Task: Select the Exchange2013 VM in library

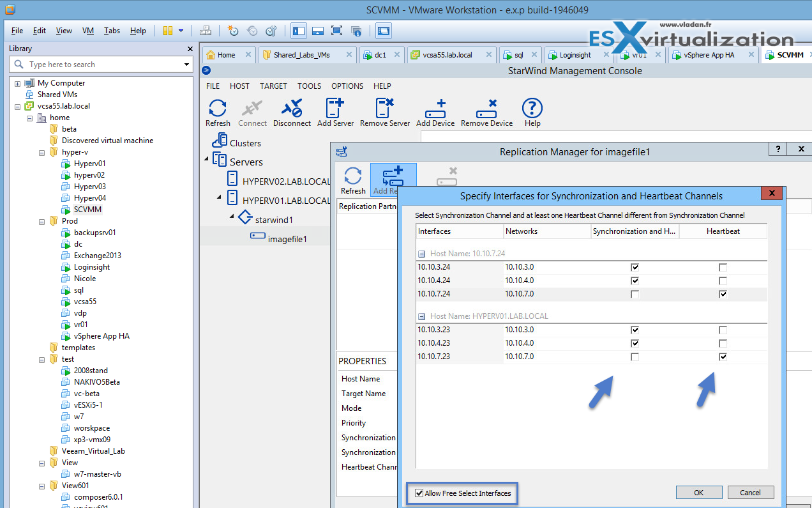Action: click(97, 256)
